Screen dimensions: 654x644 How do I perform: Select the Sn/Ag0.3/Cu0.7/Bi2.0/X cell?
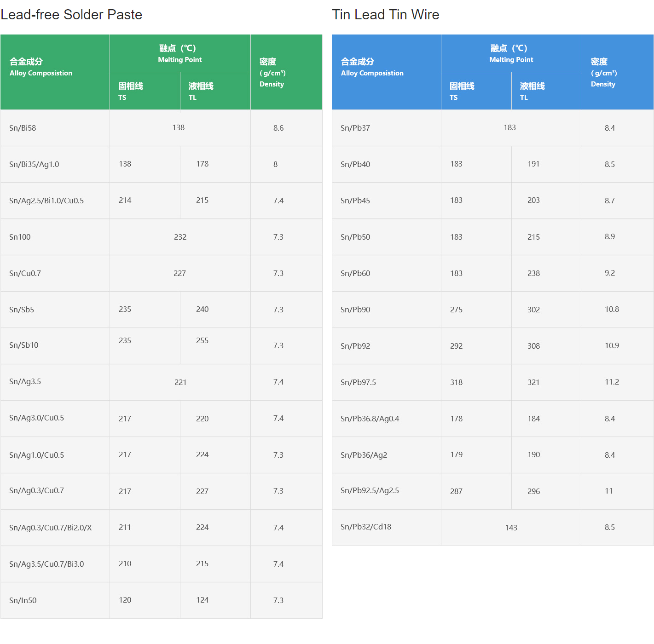point(51,528)
